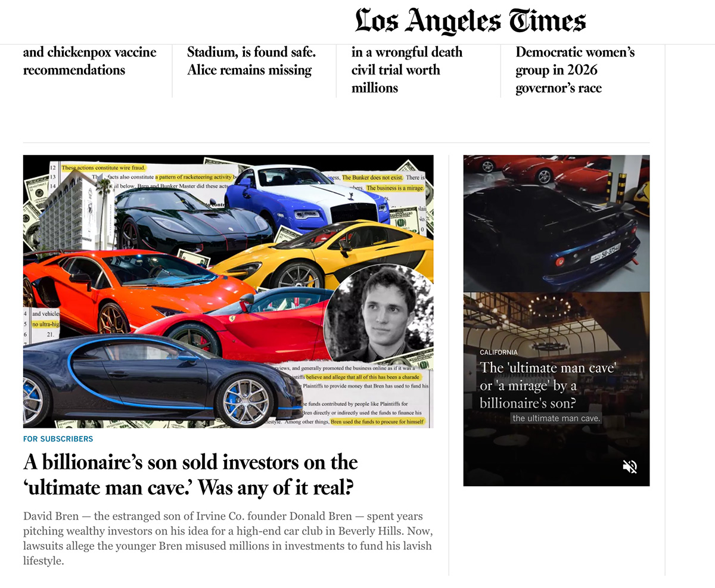Click the circular black-and-white portrait in collage
The width and height of the screenshot is (715, 588).
coord(378,314)
